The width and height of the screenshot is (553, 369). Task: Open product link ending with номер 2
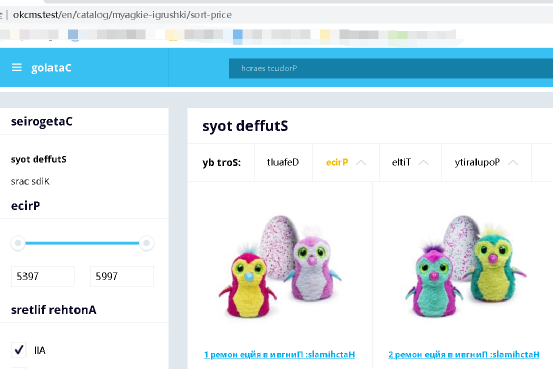(464, 355)
